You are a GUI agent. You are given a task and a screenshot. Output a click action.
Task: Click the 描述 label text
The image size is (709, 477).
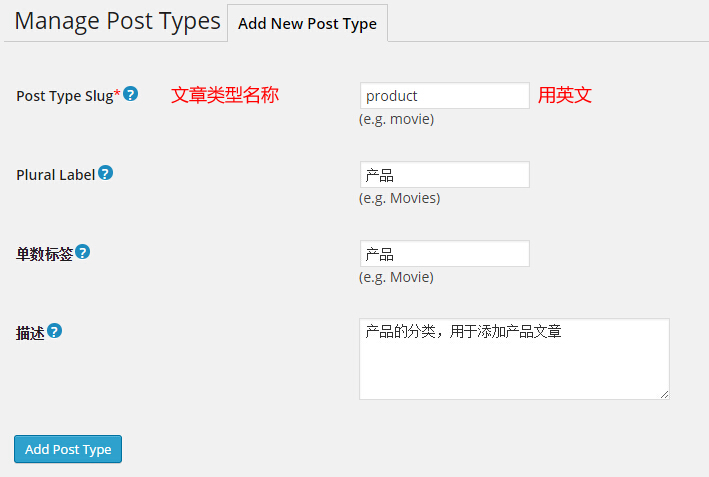pyautogui.click(x=30, y=333)
